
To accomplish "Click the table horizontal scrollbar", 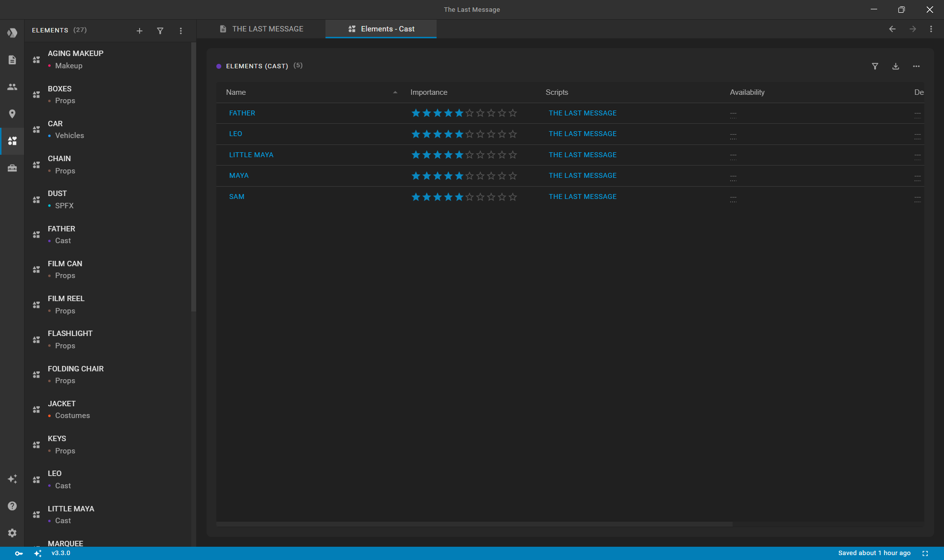I will [x=474, y=525].
